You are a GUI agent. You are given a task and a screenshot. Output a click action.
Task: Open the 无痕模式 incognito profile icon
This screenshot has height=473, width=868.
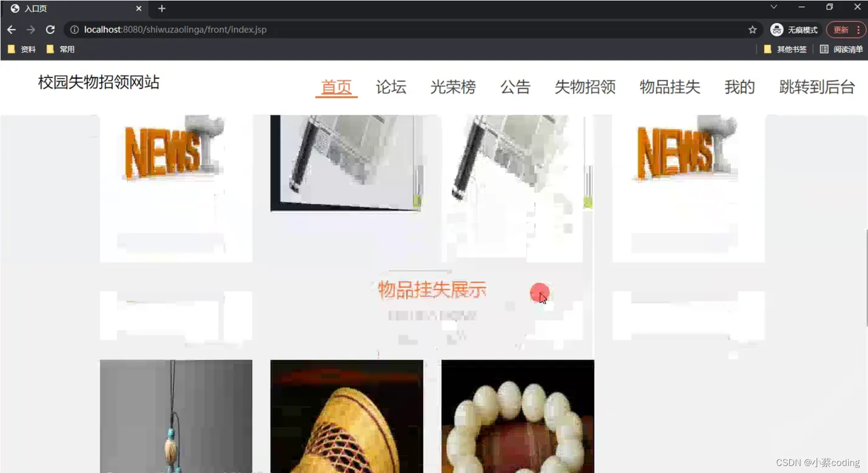click(794, 30)
